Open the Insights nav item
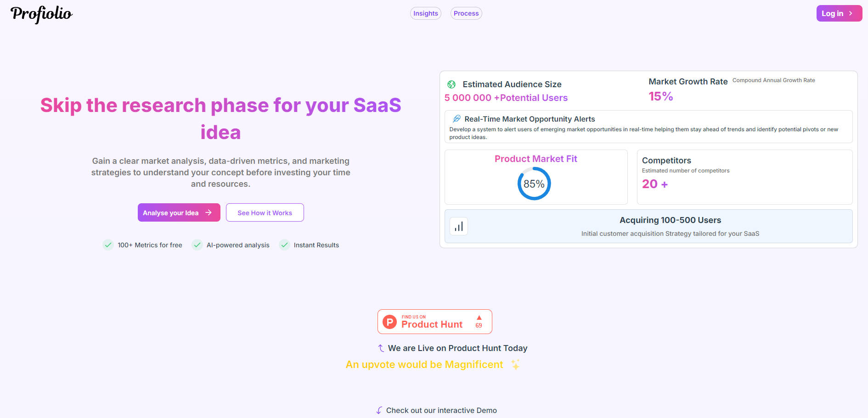The width and height of the screenshot is (868, 418). pyautogui.click(x=425, y=13)
